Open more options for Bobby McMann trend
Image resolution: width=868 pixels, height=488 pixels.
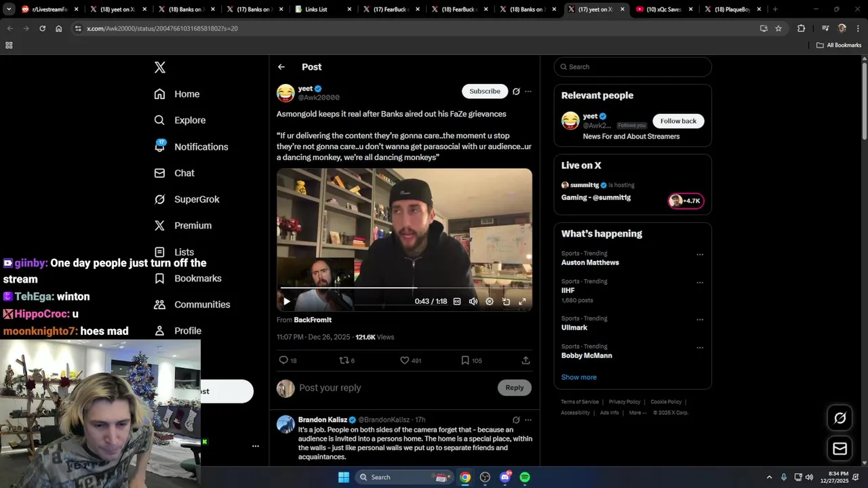click(700, 348)
